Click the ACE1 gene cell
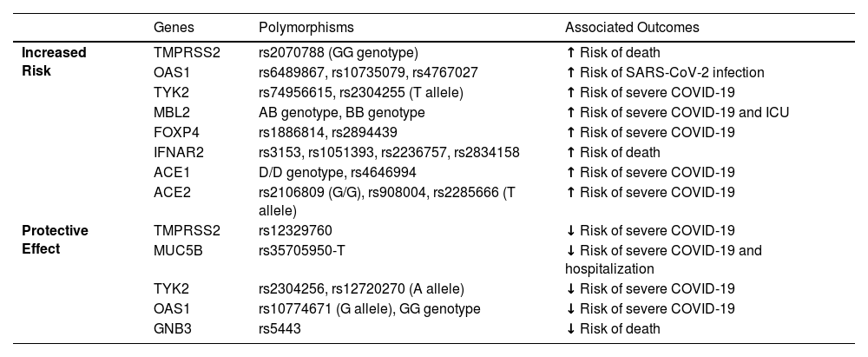Viewport: 868px width, 357px height. click(x=171, y=172)
